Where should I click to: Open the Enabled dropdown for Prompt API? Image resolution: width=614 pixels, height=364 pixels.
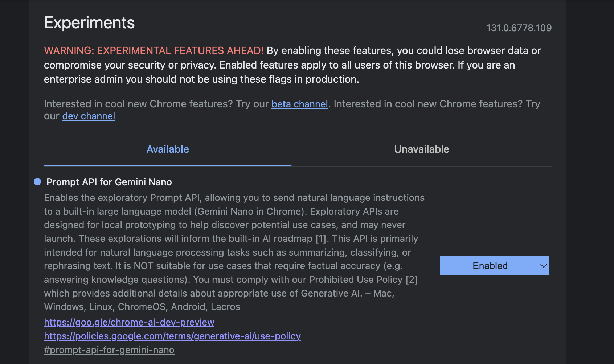(x=494, y=266)
